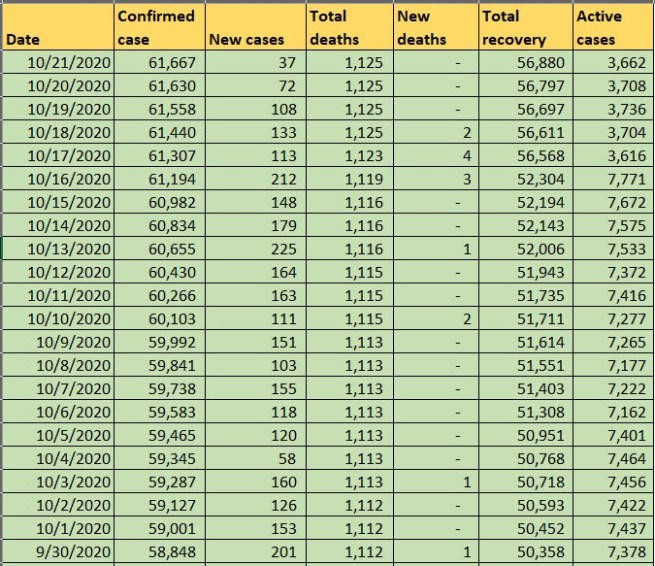
Task: Select the New deaths header cell
Action: (436, 27)
